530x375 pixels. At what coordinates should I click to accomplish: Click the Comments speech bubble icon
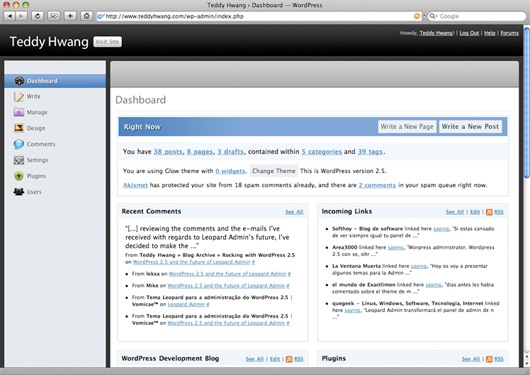click(19, 144)
